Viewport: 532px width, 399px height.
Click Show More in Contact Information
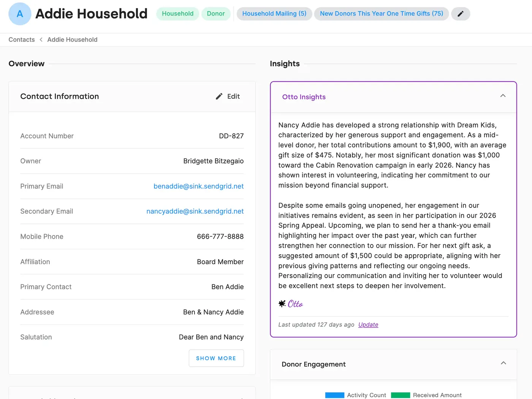click(x=216, y=358)
